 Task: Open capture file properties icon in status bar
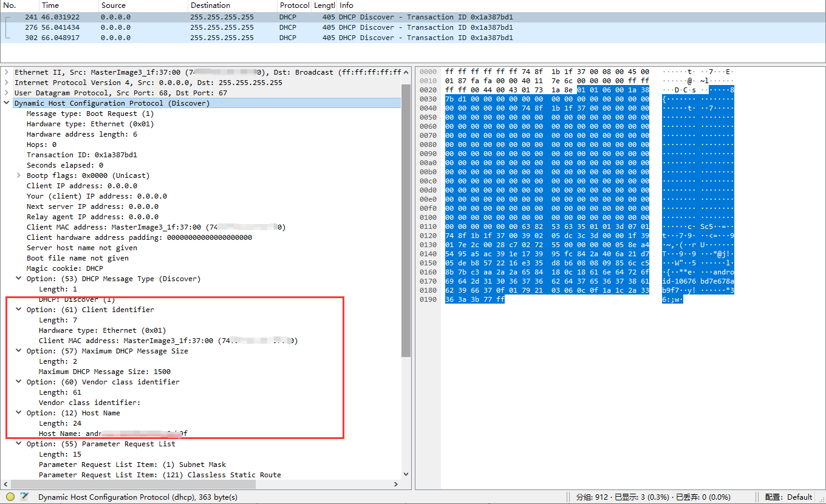[24, 497]
